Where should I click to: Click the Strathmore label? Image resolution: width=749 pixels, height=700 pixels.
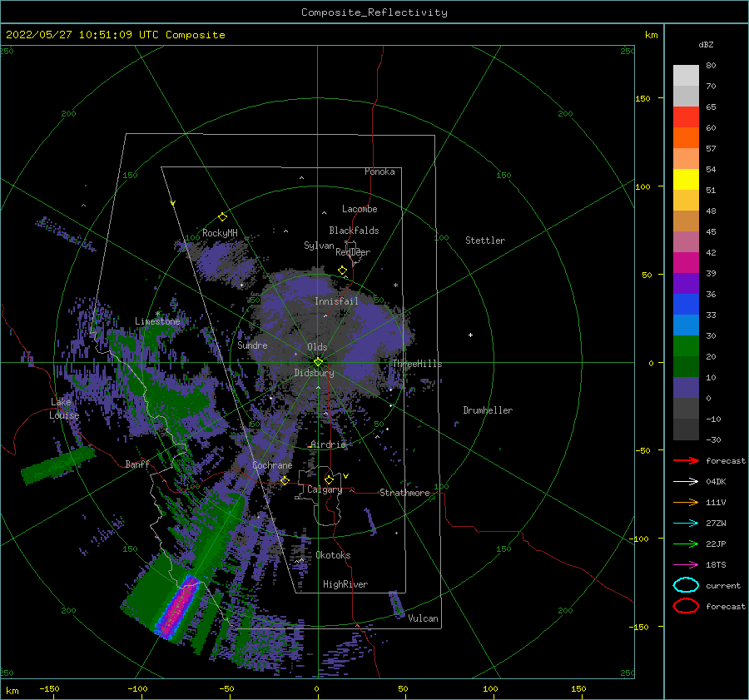(404, 493)
